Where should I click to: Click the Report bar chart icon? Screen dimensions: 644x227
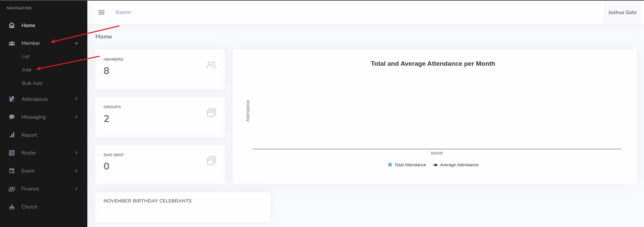click(12, 135)
